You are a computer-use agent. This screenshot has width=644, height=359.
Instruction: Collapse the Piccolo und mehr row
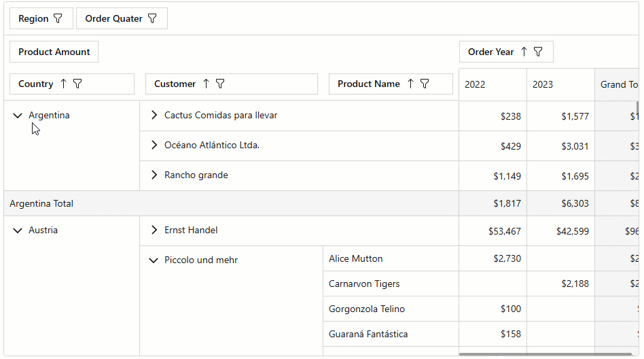point(154,260)
